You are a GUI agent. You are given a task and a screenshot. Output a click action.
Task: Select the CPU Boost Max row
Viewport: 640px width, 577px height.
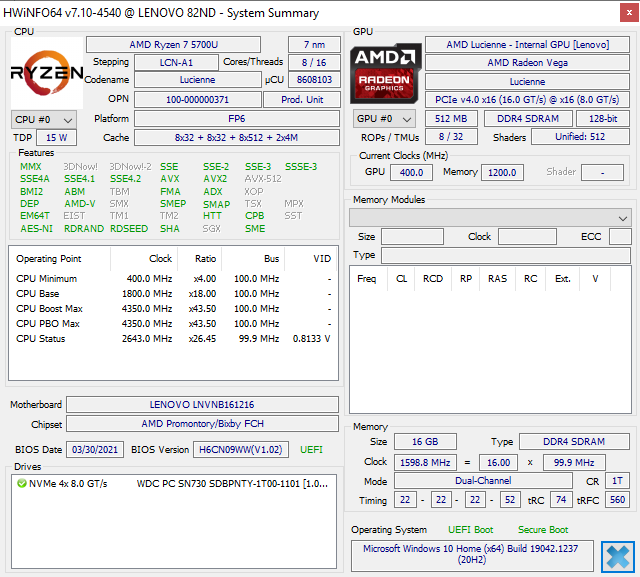click(173, 309)
